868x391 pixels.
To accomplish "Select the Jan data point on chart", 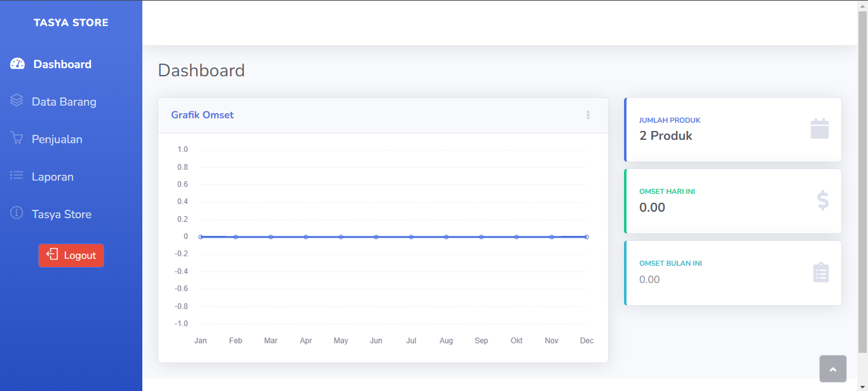I will 201,237.
